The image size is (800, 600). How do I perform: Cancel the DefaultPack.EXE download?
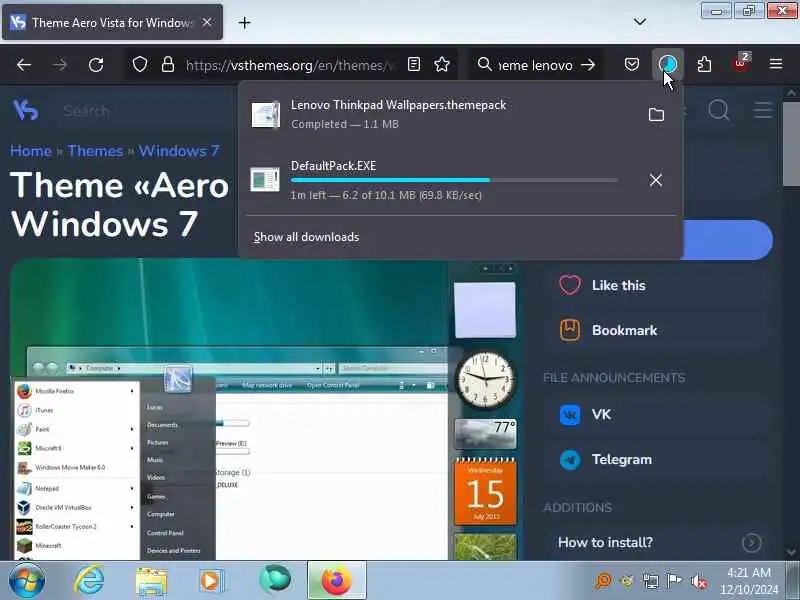tap(656, 180)
